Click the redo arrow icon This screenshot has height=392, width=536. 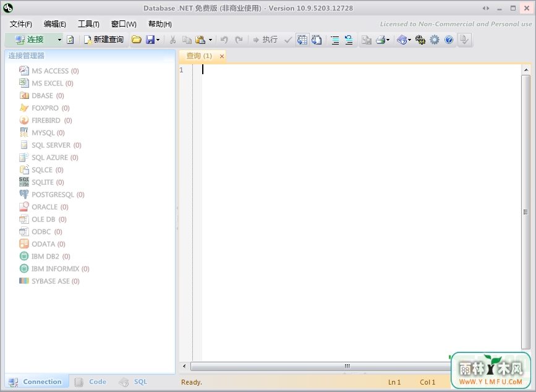[x=239, y=40]
